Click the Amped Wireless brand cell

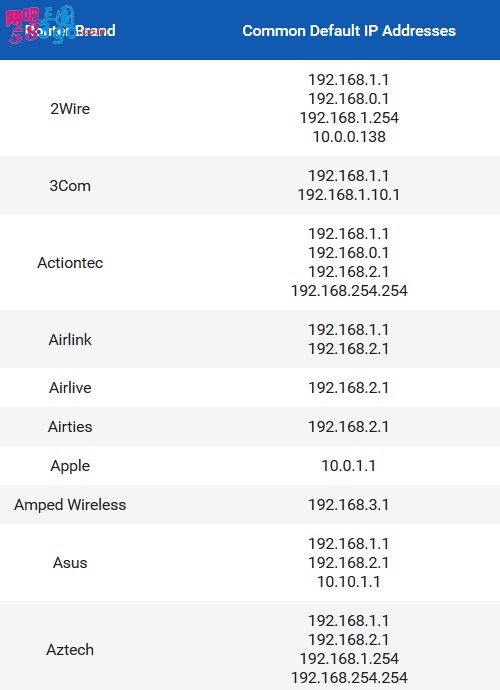(70, 504)
